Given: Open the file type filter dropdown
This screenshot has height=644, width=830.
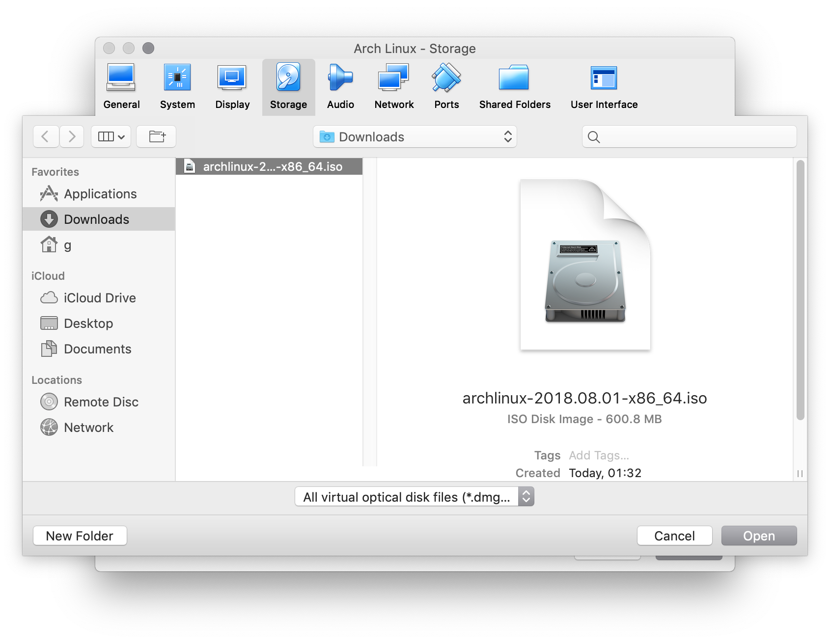Looking at the screenshot, I should pos(415,497).
